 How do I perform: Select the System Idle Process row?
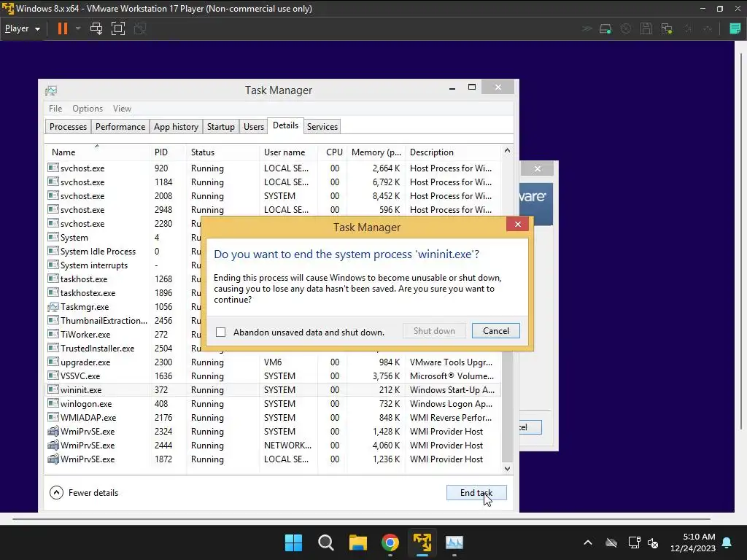123,251
